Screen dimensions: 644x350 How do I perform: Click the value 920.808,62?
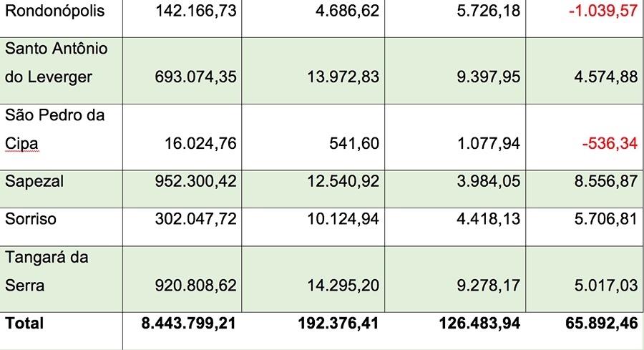195,286
